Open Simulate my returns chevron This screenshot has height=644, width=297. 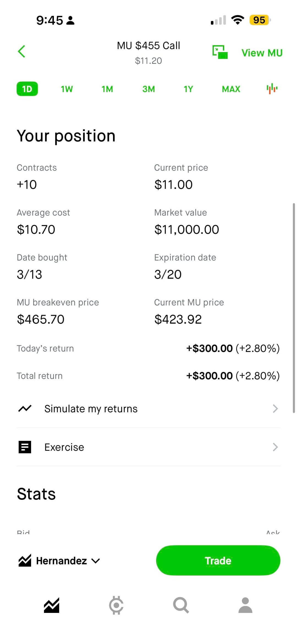[x=275, y=408]
